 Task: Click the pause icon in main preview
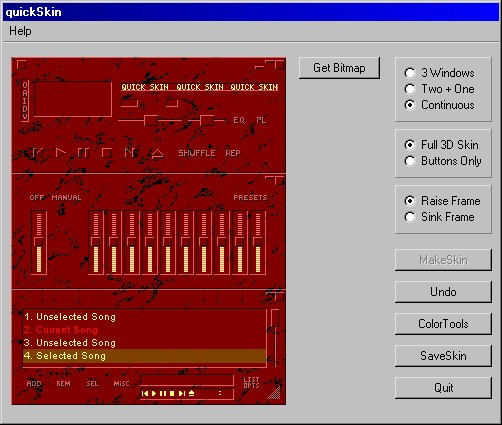83,153
